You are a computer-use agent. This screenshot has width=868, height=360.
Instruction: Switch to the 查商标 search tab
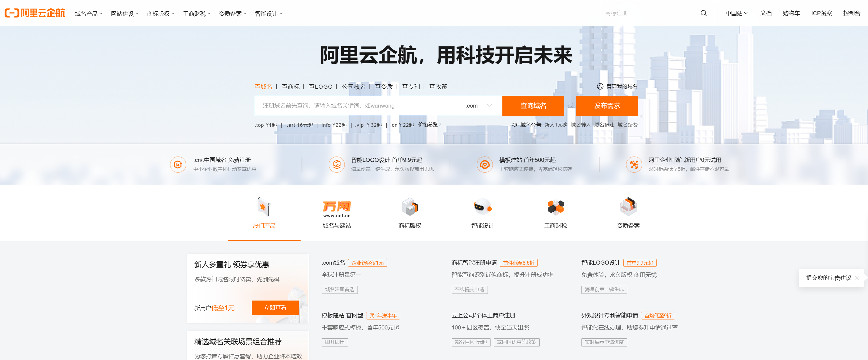click(290, 86)
